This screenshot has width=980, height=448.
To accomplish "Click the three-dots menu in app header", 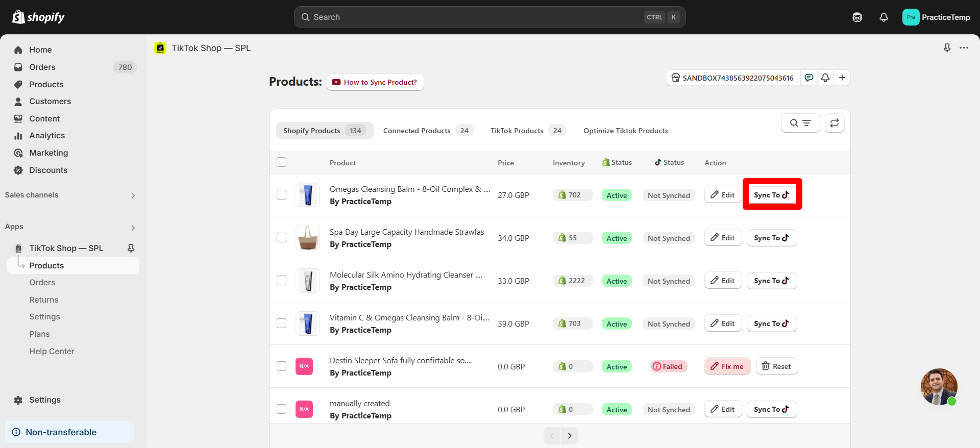I will 964,48.
